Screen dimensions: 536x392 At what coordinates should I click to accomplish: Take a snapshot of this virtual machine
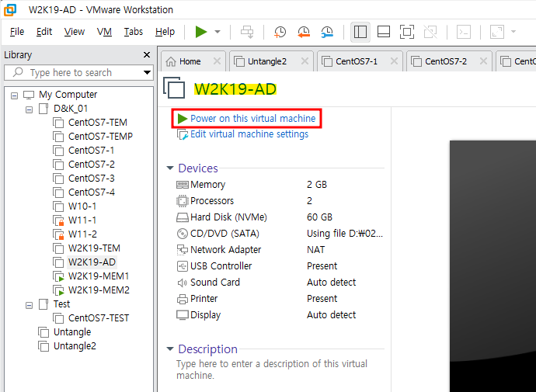(280, 32)
